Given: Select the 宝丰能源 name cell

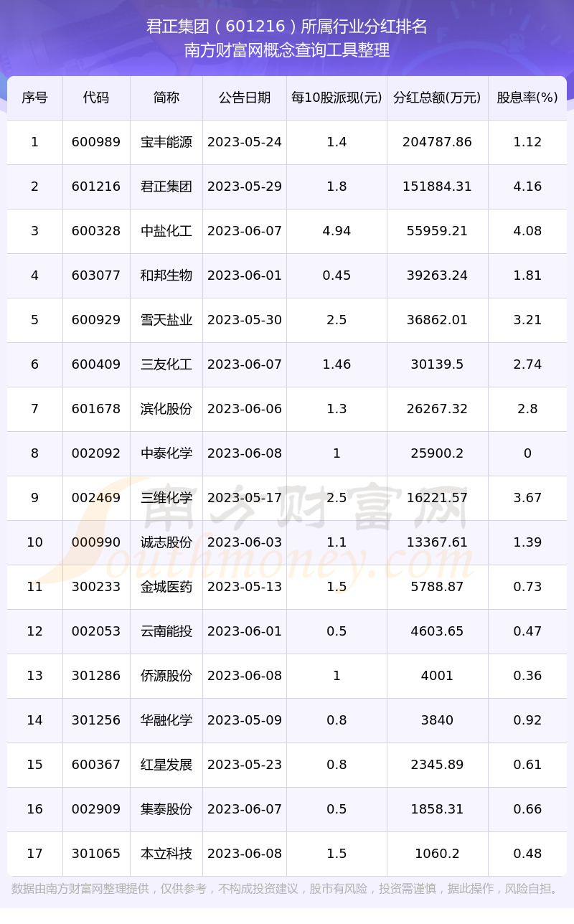Looking at the screenshot, I should [166, 142].
